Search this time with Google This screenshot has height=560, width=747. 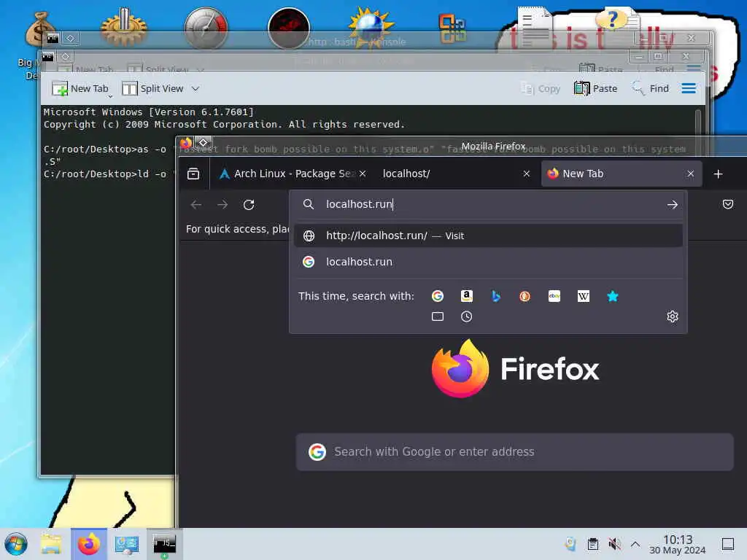pos(438,296)
